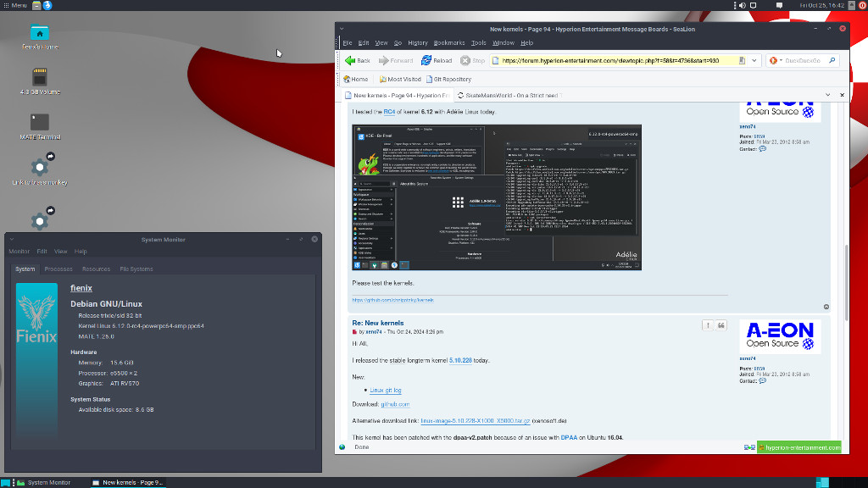The height and width of the screenshot is (488, 868).
Task: Click the red power icon in top panel
Action: [x=862, y=5]
